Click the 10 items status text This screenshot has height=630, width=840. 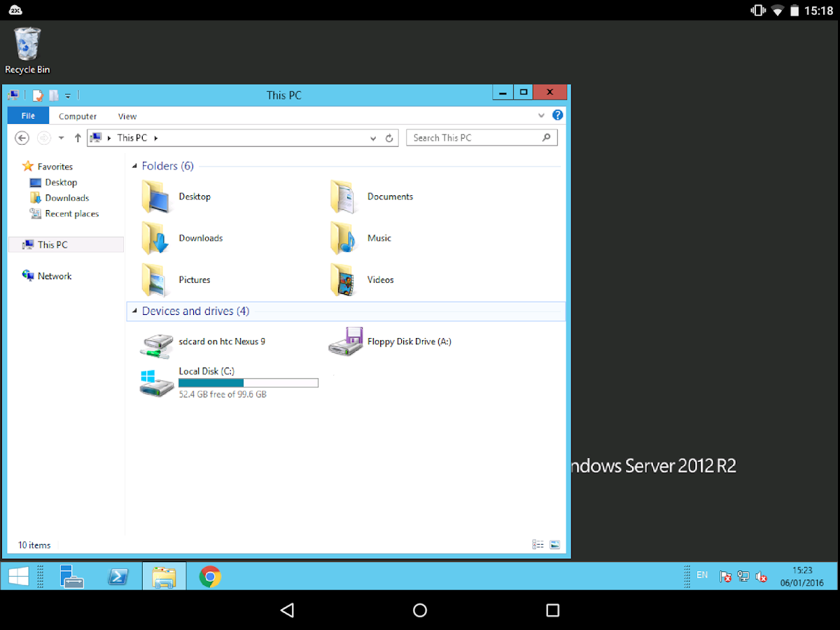[x=34, y=545]
